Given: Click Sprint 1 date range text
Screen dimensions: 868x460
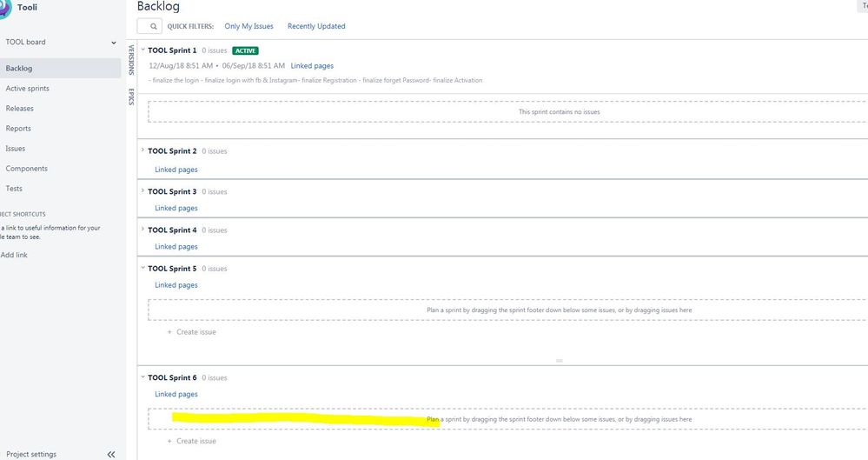Looking at the screenshot, I should point(217,65).
